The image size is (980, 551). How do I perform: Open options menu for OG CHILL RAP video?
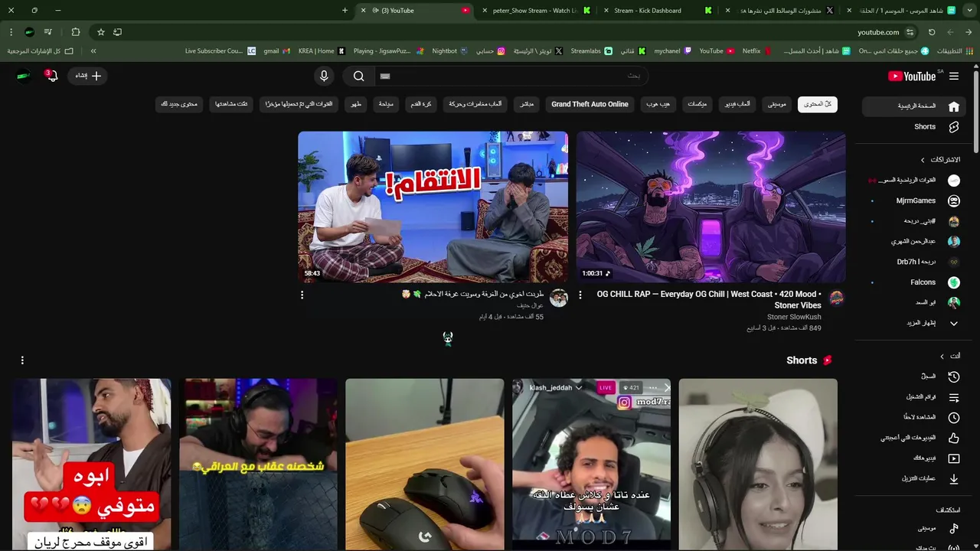(x=580, y=295)
